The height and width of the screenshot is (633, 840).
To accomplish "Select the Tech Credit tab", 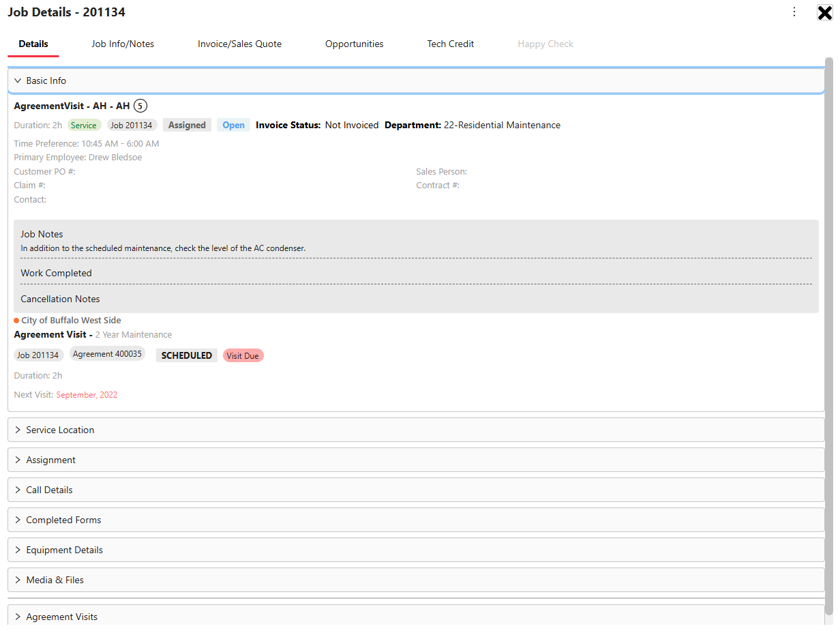I will (x=450, y=44).
